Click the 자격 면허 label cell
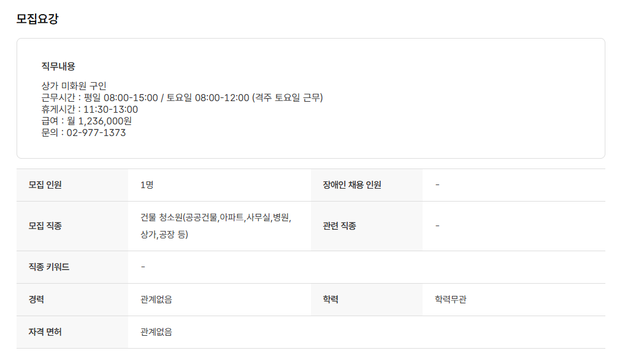 click(x=45, y=332)
